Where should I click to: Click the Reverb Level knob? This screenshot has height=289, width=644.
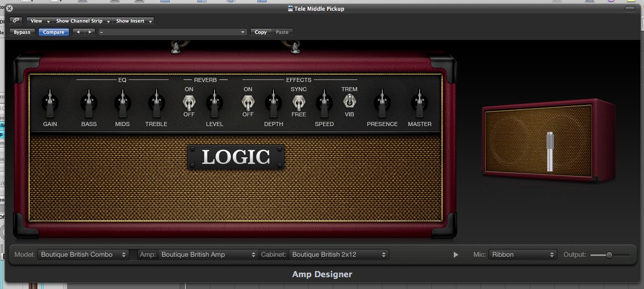click(214, 104)
